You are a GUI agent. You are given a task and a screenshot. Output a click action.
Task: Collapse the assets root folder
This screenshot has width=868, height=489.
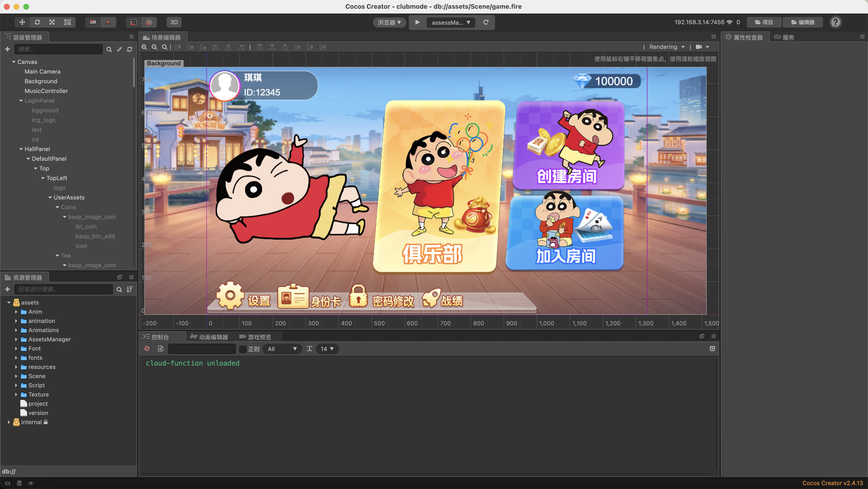coord(9,302)
